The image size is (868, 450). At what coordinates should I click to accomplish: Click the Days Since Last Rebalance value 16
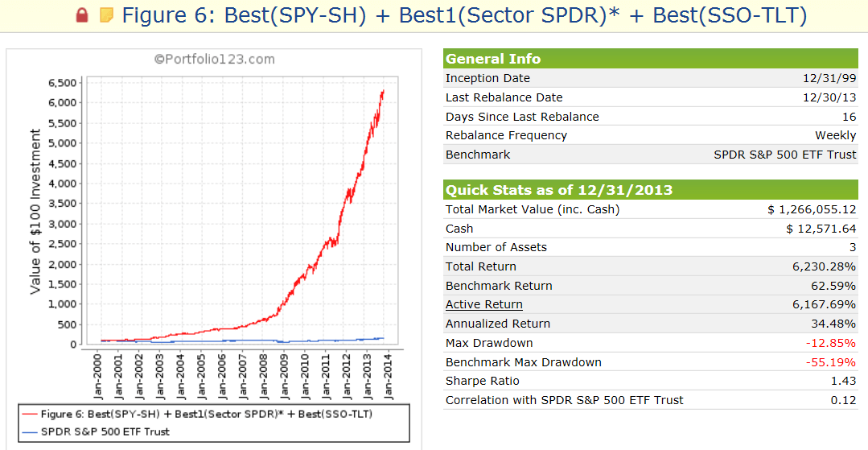pos(849,117)
